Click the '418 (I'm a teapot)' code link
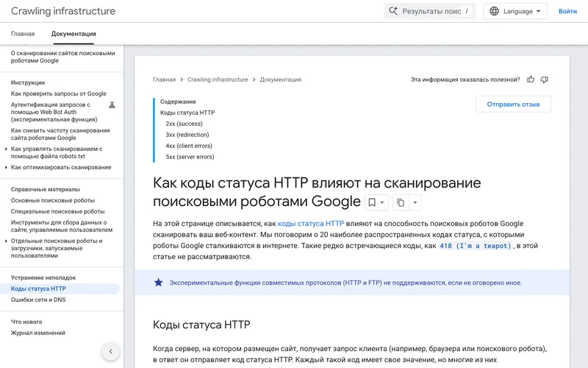Image resolution: width=588 pixels, height=368 pixels. coord(475,246)
